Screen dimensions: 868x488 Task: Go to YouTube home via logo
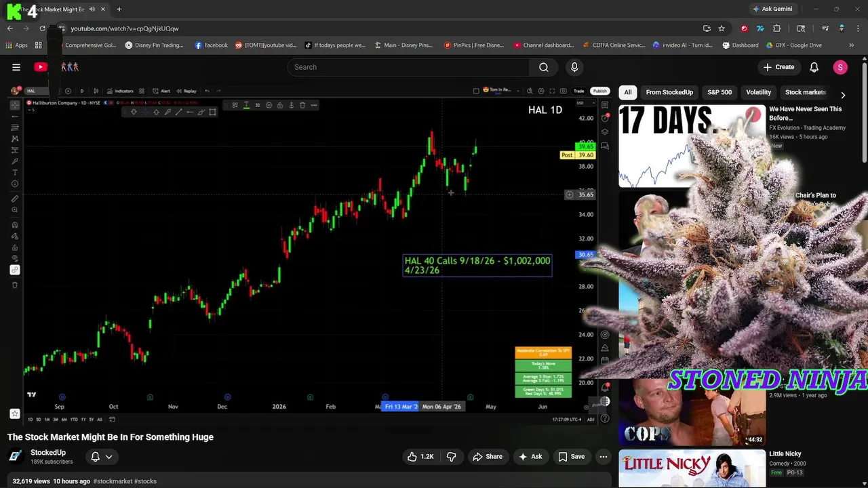(41, 67)
